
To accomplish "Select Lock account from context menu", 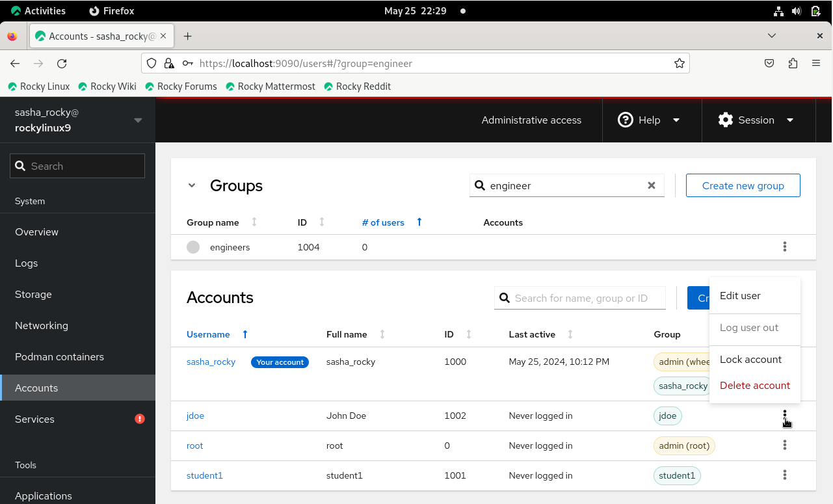I will click(750, 360).
